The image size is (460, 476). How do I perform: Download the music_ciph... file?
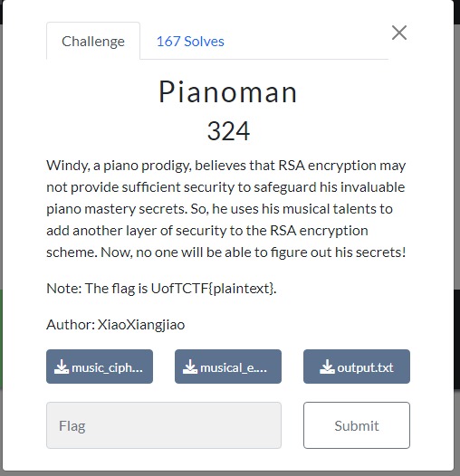click(x=100, y=367)
